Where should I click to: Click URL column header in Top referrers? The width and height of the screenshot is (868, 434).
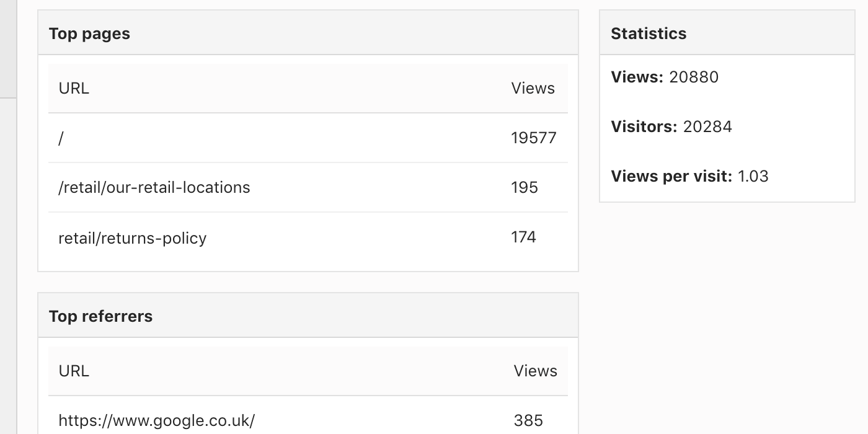point(74,371)
